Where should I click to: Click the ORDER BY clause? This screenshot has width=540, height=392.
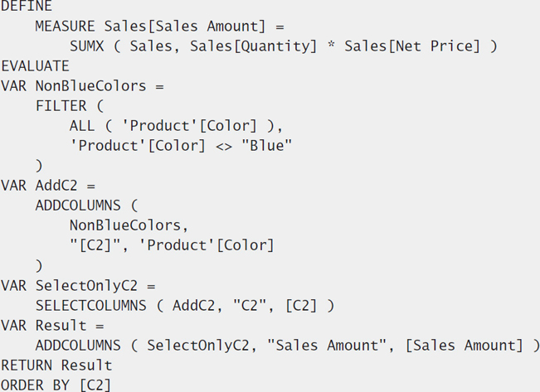point(56,385)
